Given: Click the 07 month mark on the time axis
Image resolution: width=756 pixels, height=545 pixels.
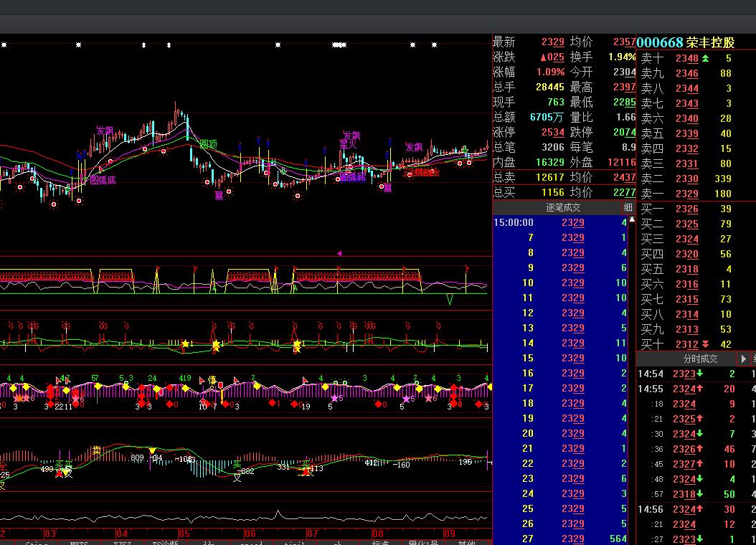Looking at the screenshot, I should [312, 534].
